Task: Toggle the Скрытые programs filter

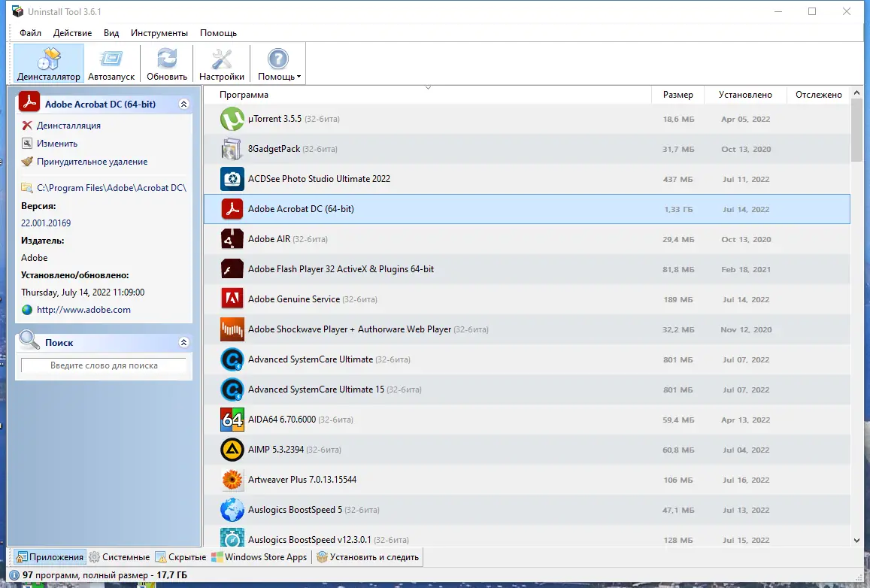Action: pyautogui.click(x=178, y=556)
